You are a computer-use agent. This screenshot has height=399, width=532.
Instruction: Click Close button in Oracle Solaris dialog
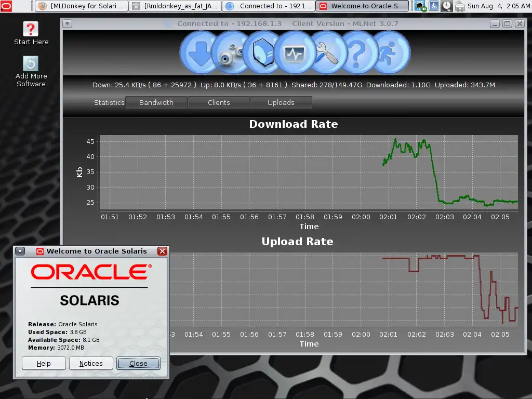pos(138,363)
